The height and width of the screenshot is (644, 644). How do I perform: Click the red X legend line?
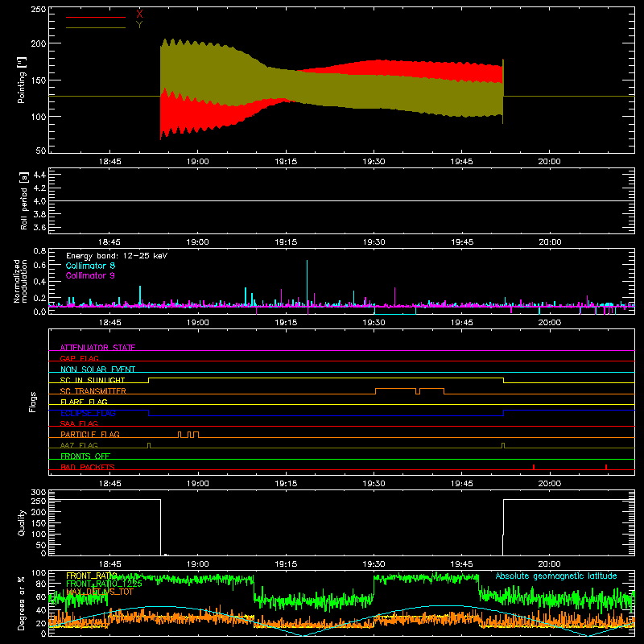pos(96,17)
